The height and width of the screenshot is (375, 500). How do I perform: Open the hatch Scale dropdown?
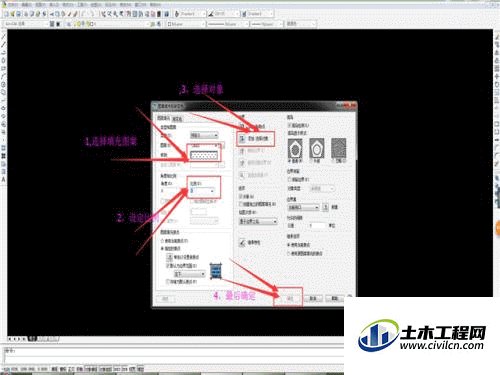pos(202,191)
